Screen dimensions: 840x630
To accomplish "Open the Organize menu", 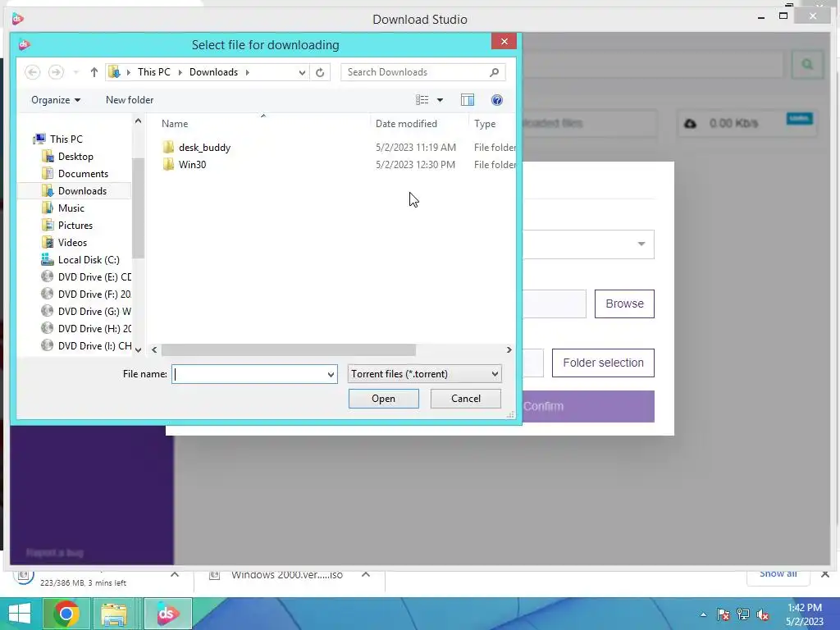I will point(56,100).
